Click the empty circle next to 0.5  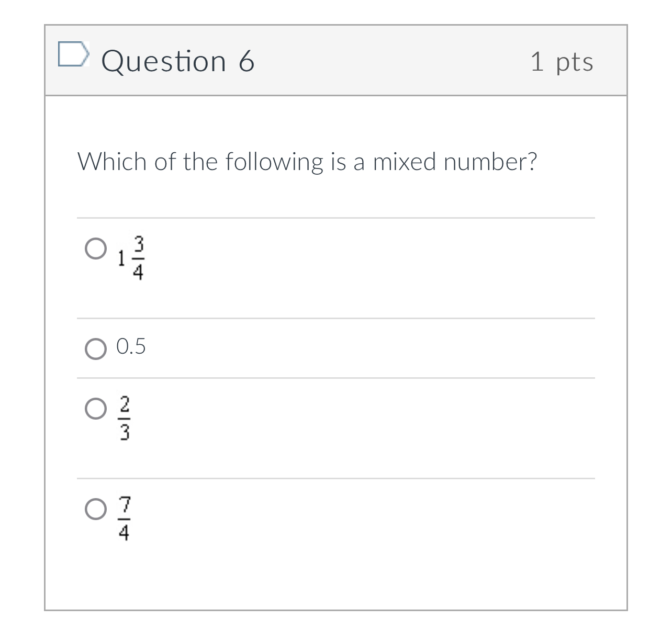[x=95, y=349]
